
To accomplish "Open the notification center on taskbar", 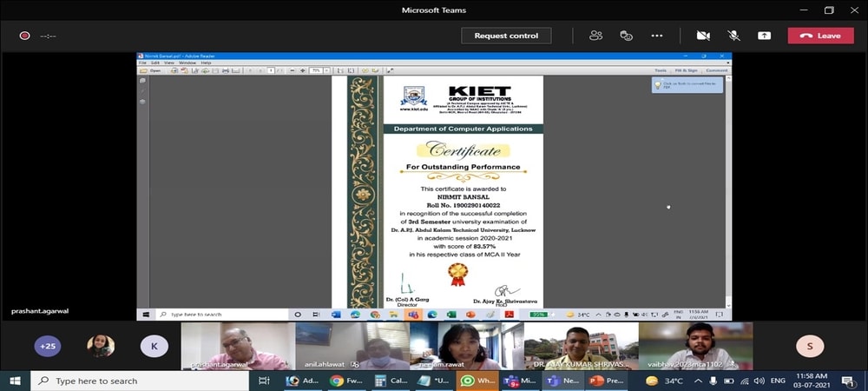I will (x=847, y=381).
